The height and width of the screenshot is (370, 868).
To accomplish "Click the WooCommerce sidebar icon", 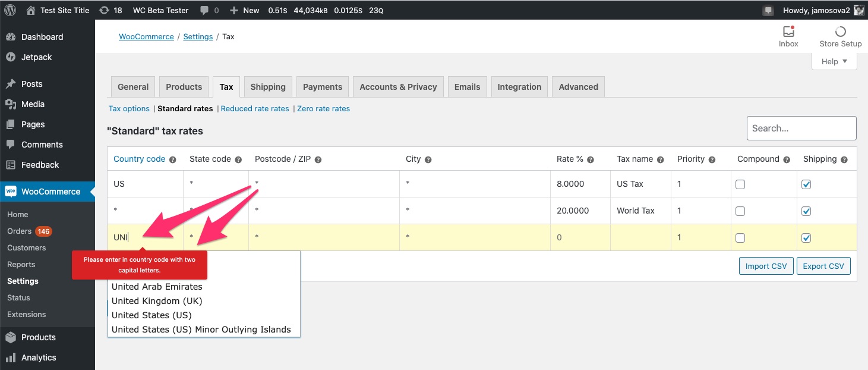I will click(x=11, y=192).
